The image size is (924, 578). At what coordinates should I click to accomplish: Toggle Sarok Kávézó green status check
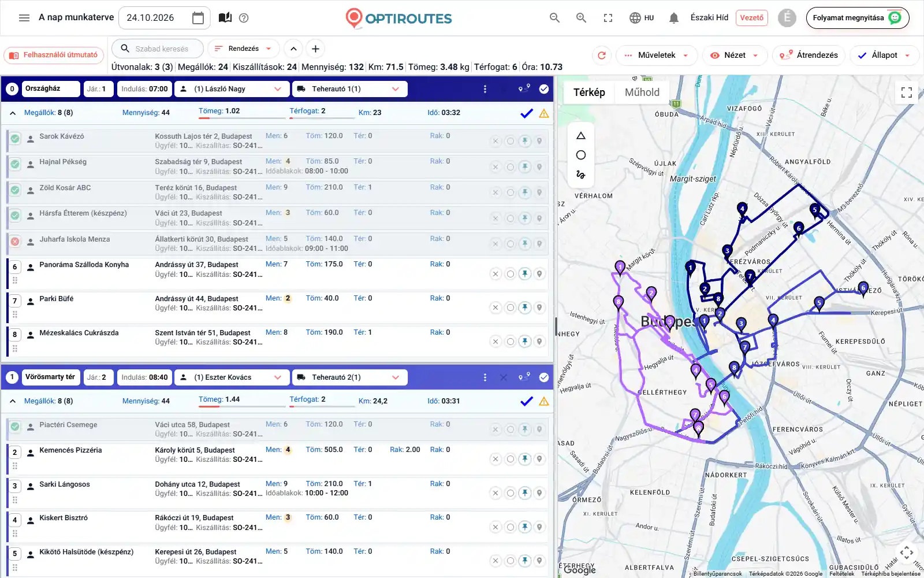[15, 139]
